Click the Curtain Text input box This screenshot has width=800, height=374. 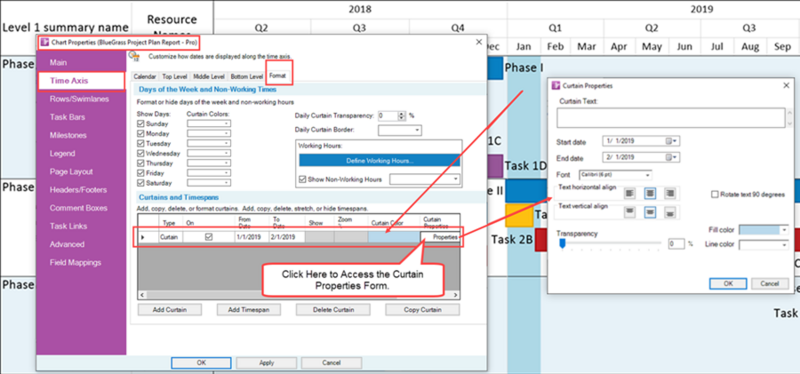tap(670, 117)
